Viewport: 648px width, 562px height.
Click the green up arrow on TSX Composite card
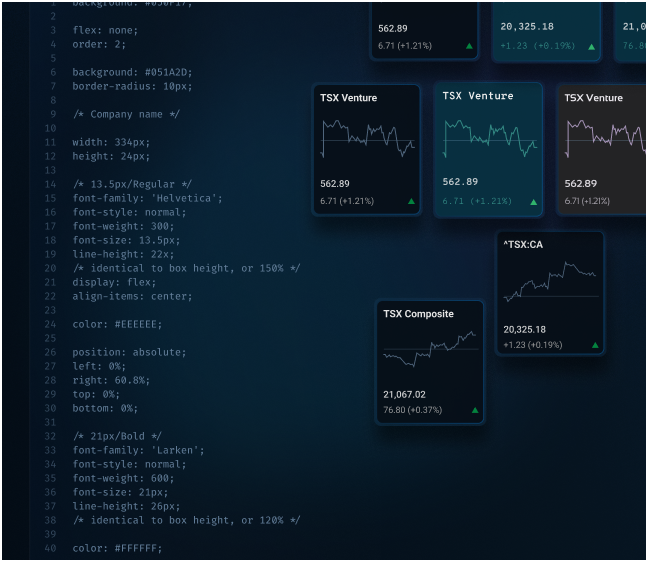click(x=475, y=410)
